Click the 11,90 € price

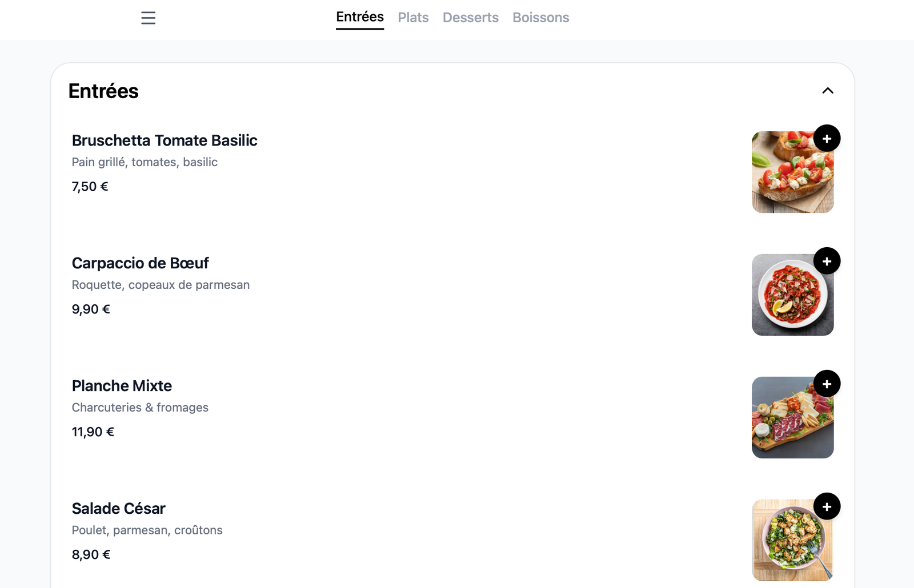93,432
